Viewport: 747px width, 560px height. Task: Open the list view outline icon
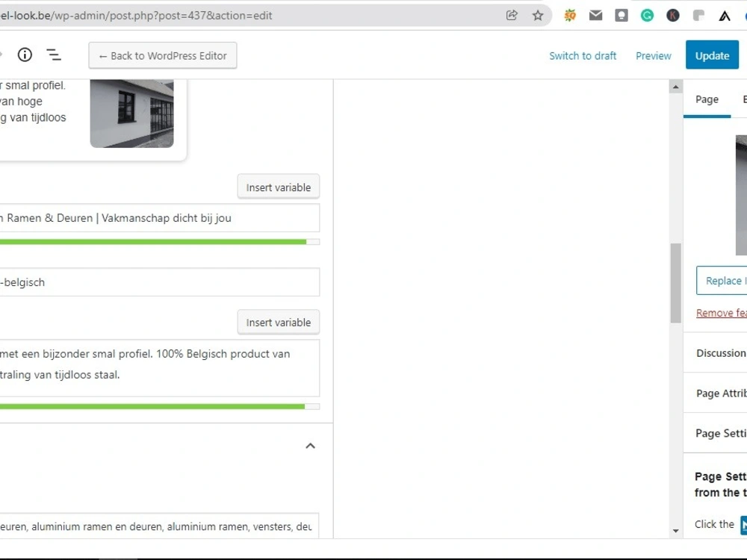pos(54,55)
